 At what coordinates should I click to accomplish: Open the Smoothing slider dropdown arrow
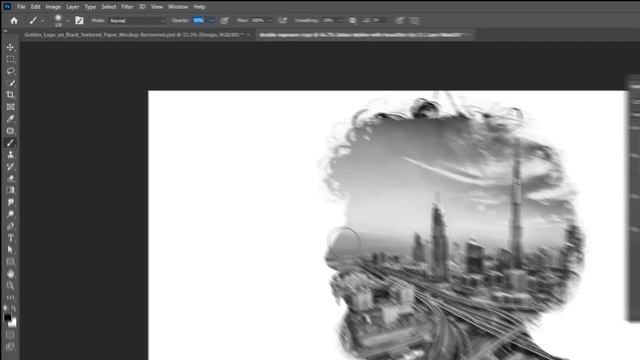tap(341, 20)
